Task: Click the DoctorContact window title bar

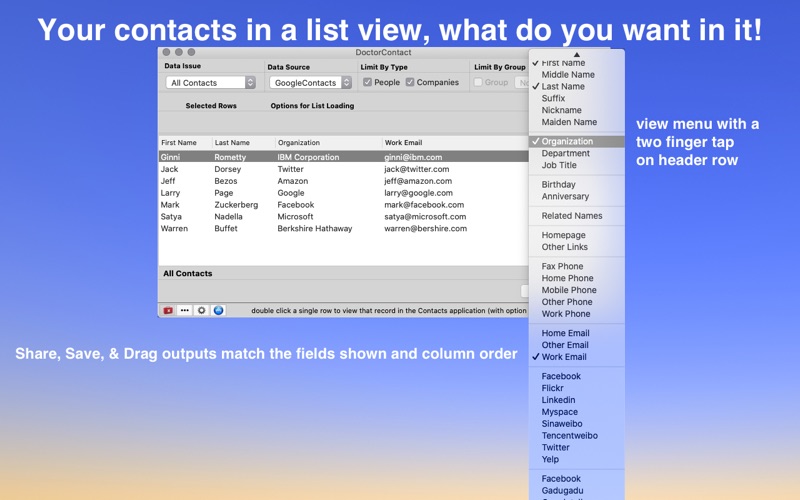Action: (x=383, y=52)
